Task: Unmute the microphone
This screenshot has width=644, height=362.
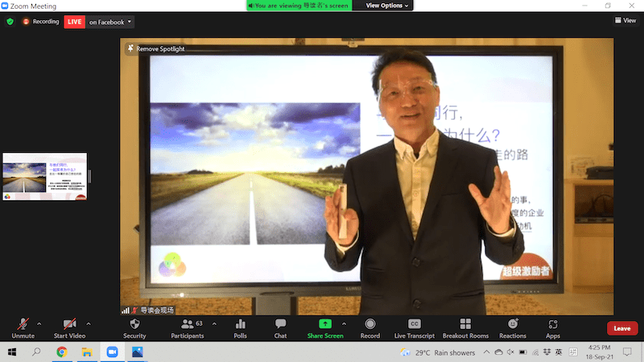Action: 23,327
